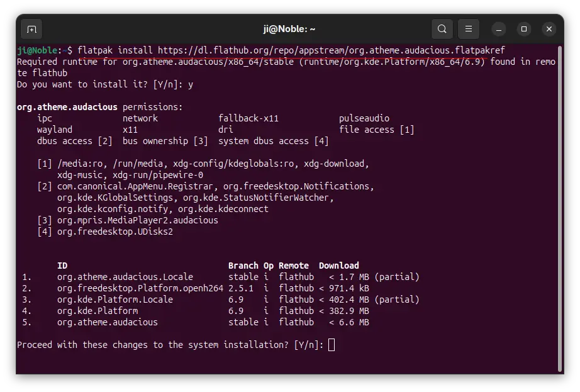Viewport: 580px width, 392px height.
Task: Click the '< 971.4 kB' download size
Action: [x=344, y=288]
